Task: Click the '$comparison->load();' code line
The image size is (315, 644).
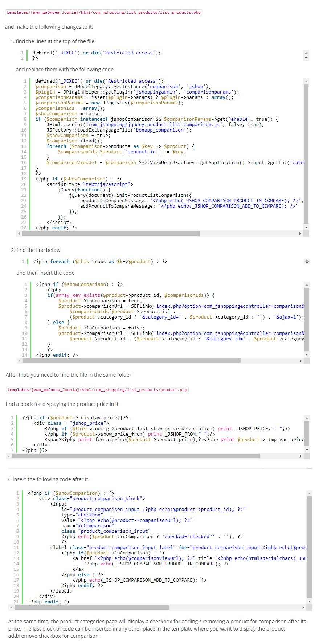Action: [x=74, y=141]
